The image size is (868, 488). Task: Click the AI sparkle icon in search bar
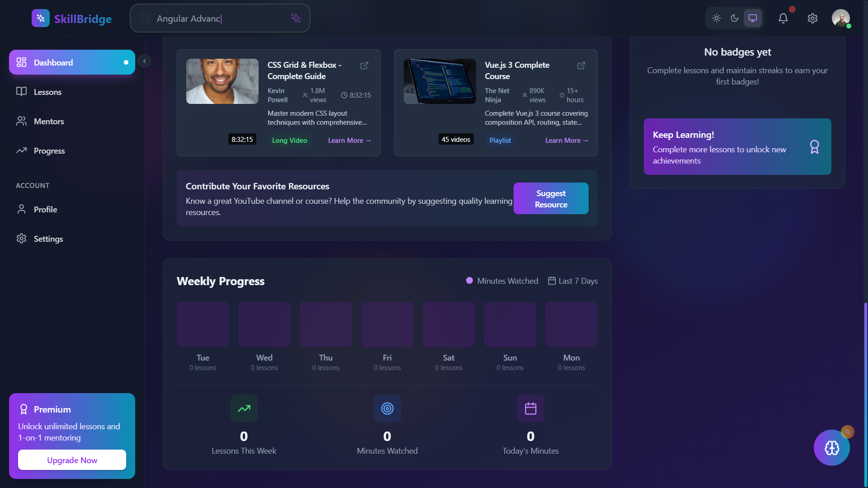[x=296, y=18]
